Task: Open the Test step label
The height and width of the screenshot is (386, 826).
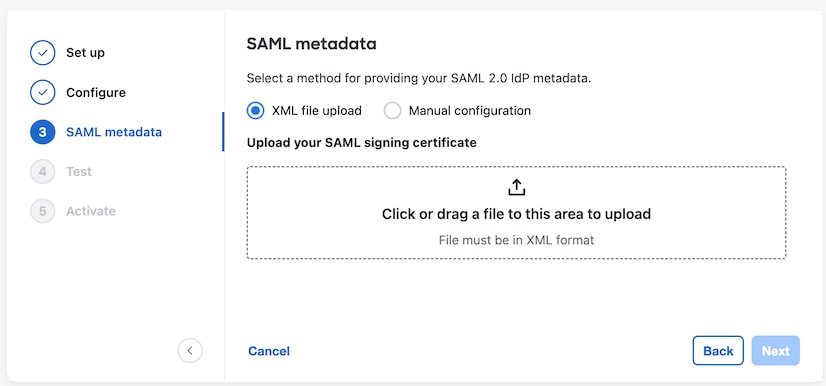Action: (79, 172)
